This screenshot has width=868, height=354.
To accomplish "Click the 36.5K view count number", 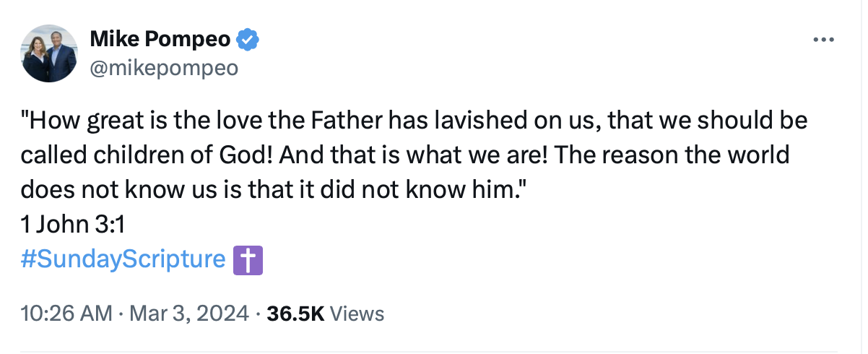I will [x=296, y=314].
